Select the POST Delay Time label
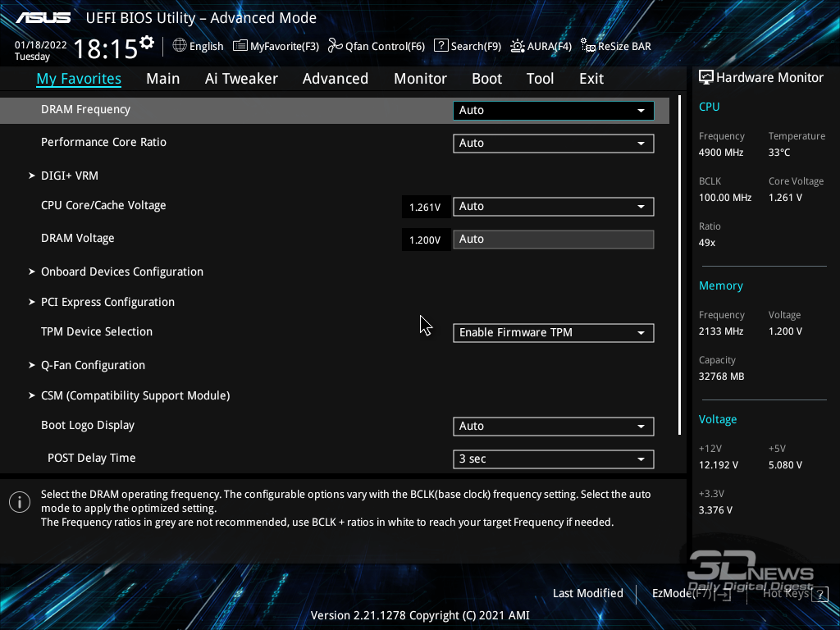This screenshot has height=630, width=840. click(x=92, y=458)
